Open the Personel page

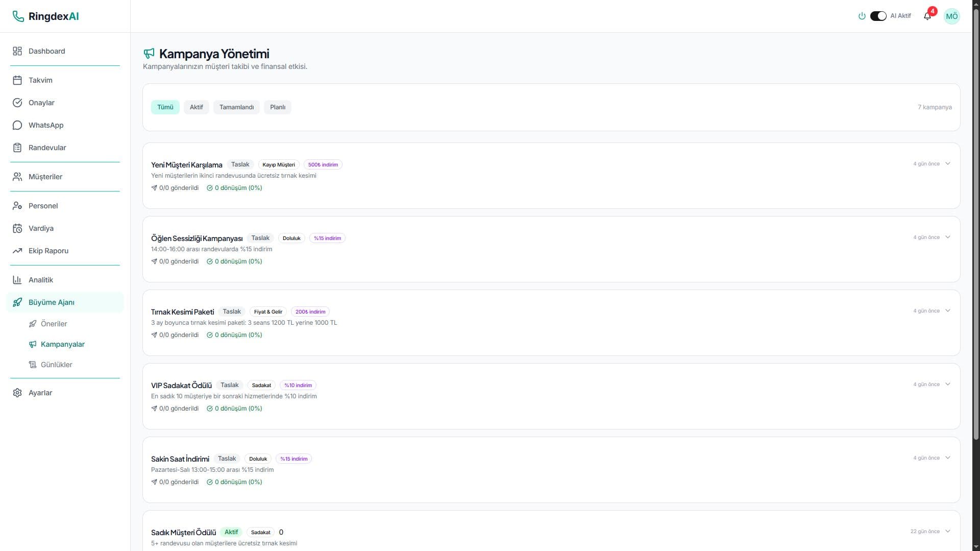point(65,206)
